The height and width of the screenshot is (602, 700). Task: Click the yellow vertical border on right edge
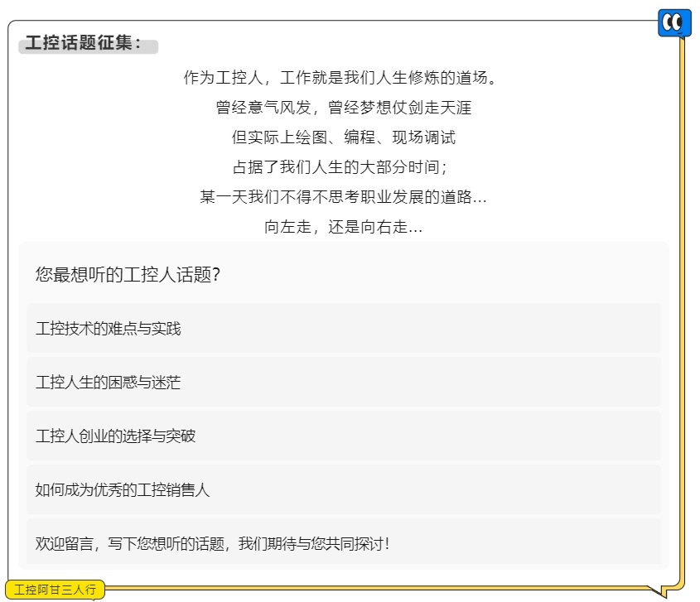coord(682,312)
